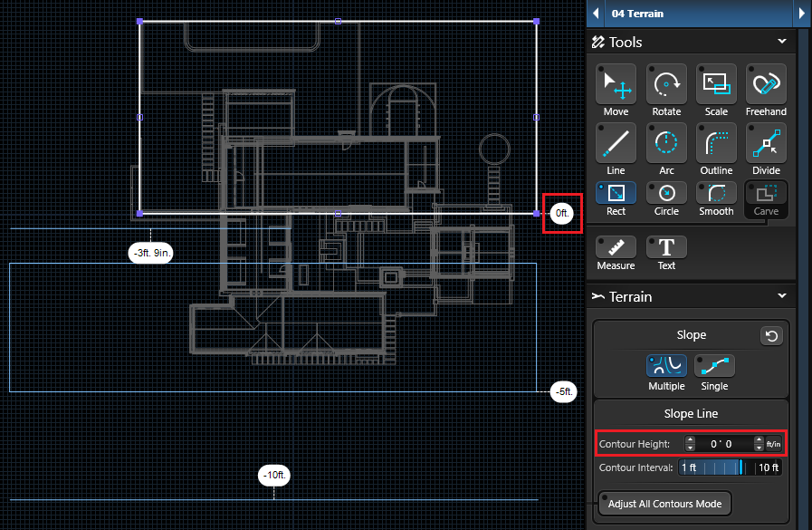This screenshot has height=530, width=812.
Task: Go to next step after 04 Terrain
Action: 802,14
